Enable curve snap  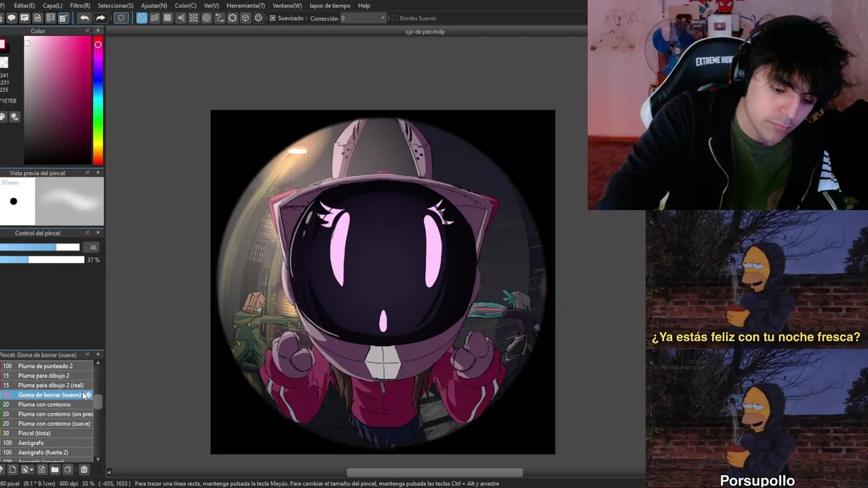point(219,18)
